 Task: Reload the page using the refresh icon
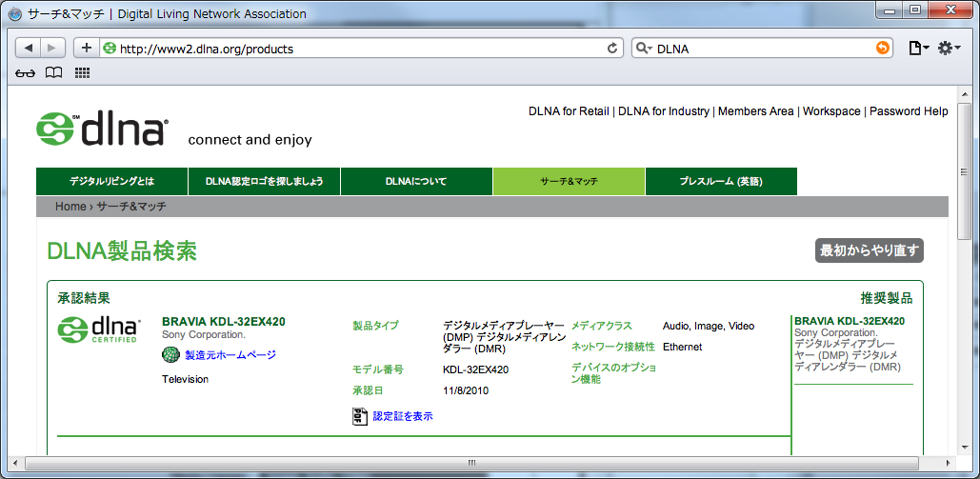click(612, 49)
